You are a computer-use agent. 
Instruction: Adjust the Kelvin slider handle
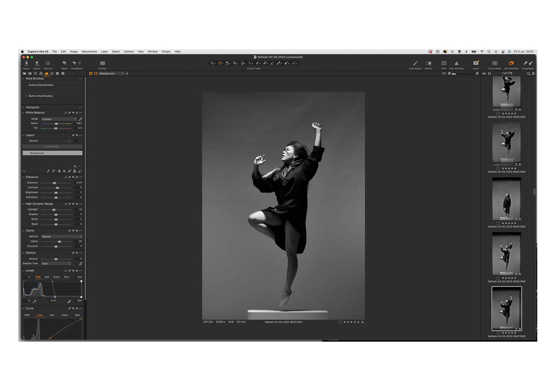click(x=56, y=124)
